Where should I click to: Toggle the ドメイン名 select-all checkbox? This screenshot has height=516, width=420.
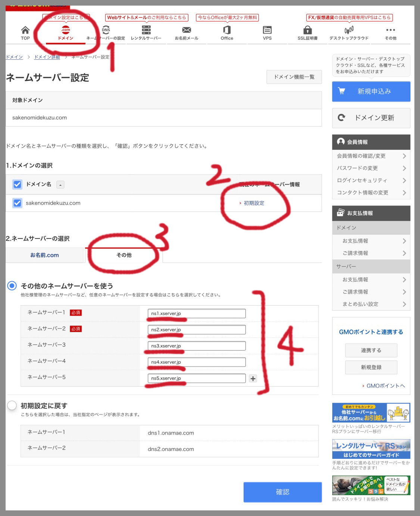click(17, 184)
